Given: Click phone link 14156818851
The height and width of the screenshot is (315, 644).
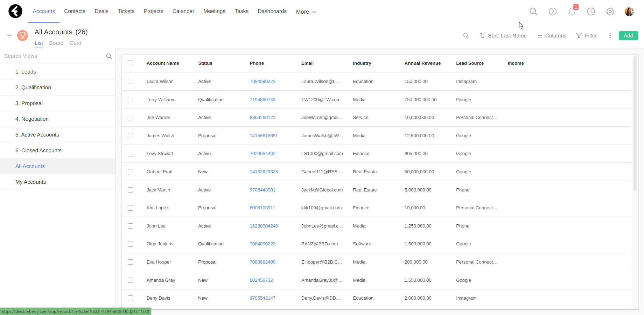Looking at the screenshot, I should pos(264,136).
